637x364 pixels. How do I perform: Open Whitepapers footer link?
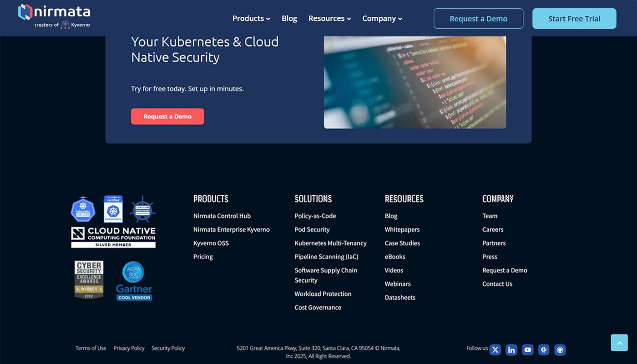point(402,230)
